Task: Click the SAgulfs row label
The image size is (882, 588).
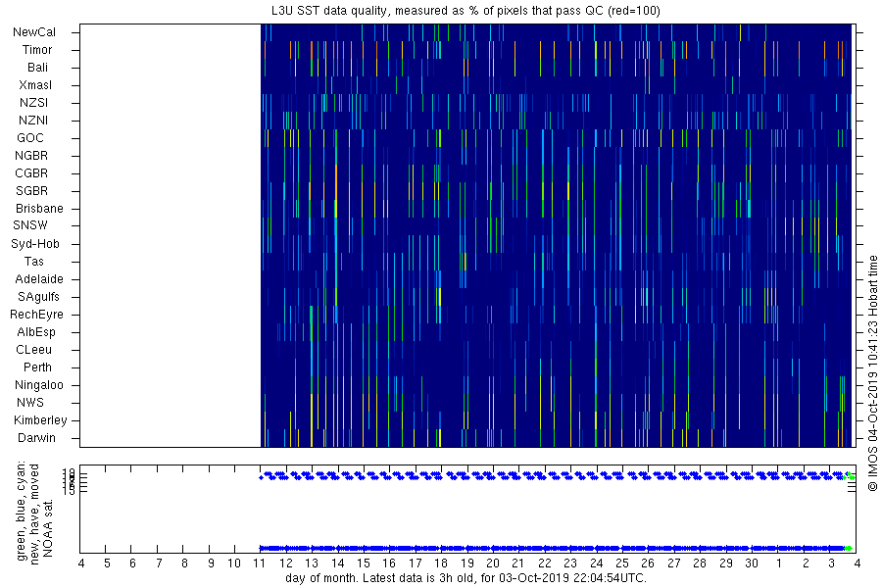Action: coord(38,297)
